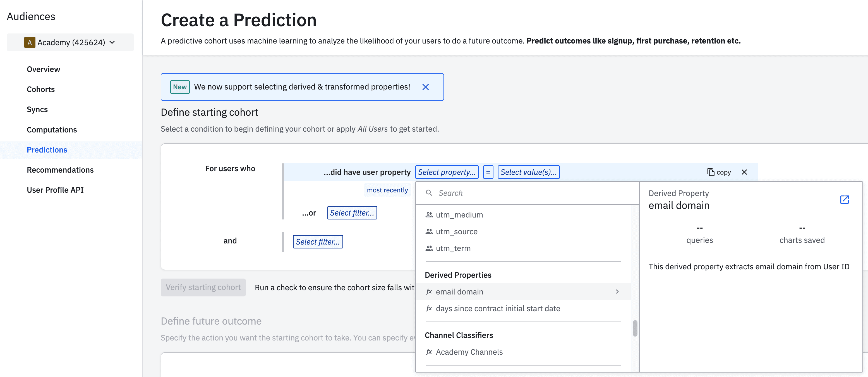868x377 pixels.
Task: Open Recommendations in the sidebar
Action: click(60, 170)
